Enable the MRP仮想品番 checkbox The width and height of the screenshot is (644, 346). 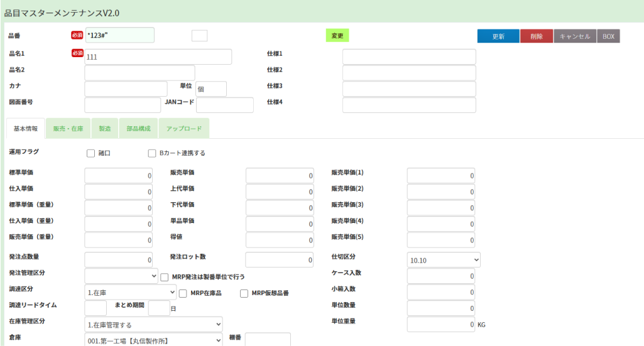coord(244,293)
